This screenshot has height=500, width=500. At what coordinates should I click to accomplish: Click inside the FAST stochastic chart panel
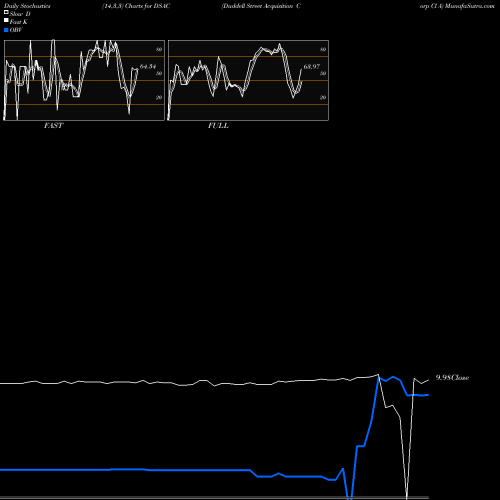(84, 80)
